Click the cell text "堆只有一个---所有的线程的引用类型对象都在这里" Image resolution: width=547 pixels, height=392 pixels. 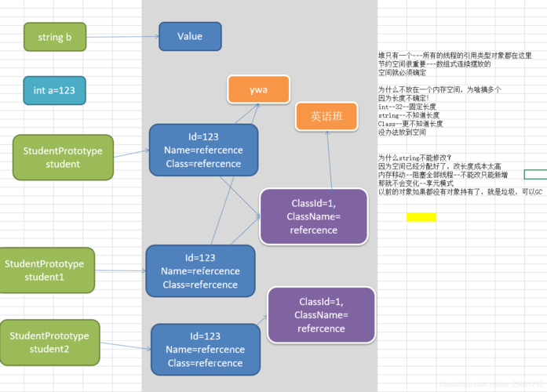(x=455, y=56)
